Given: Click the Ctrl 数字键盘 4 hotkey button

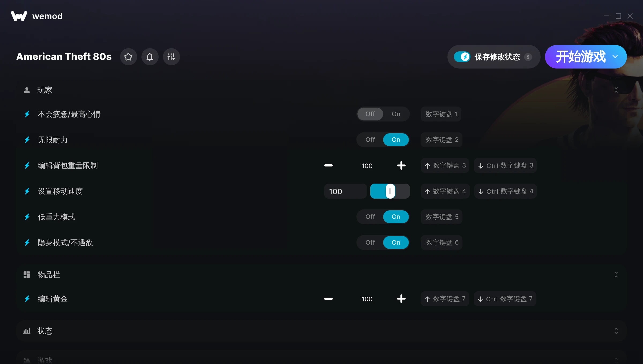Looking at the screenshot, I should [506, 191].
